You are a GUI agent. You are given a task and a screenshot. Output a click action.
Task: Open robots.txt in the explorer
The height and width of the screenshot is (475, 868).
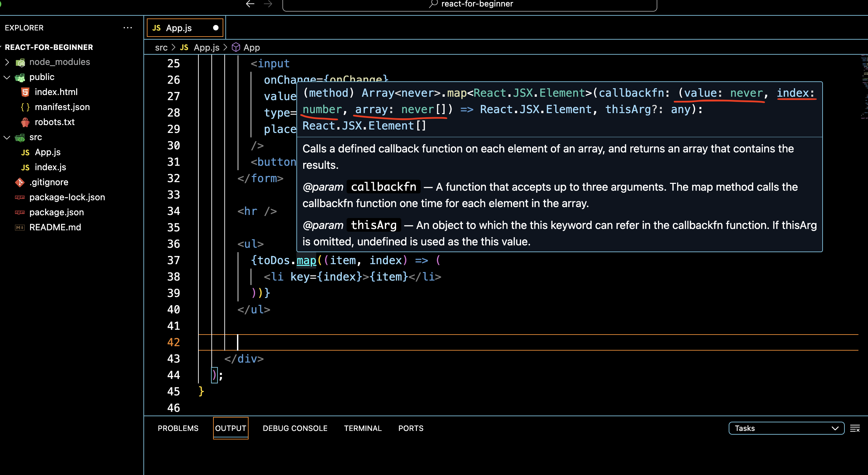[x=55, y=122]
